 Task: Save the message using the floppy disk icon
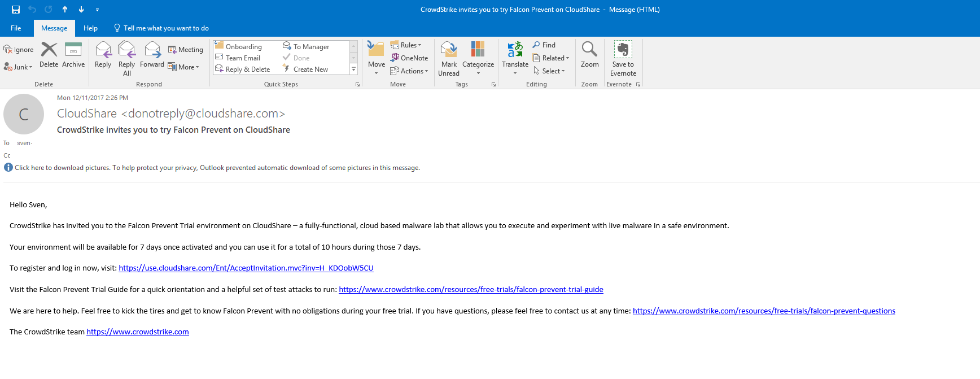[16, 10]
